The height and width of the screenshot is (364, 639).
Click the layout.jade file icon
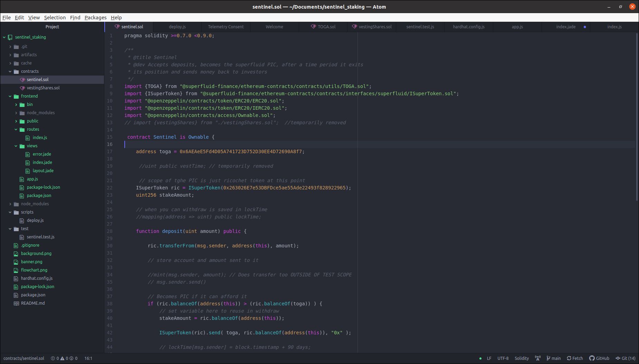28,171
